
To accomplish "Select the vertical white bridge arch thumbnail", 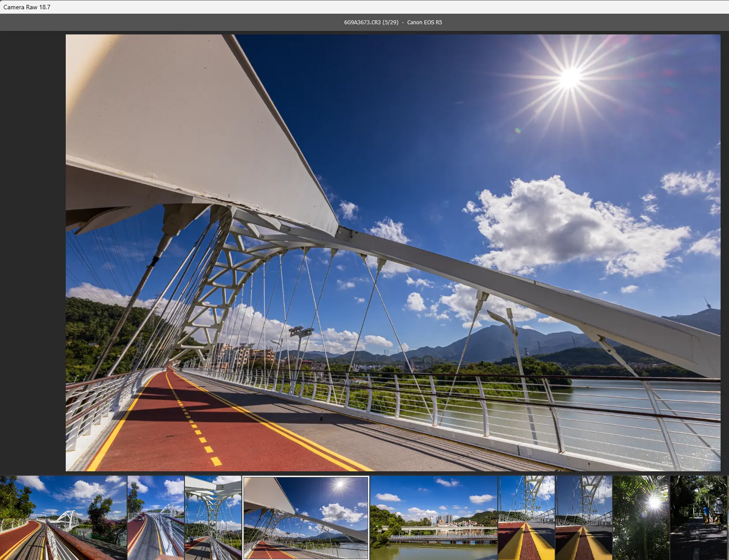I will [x=213, y=518].
